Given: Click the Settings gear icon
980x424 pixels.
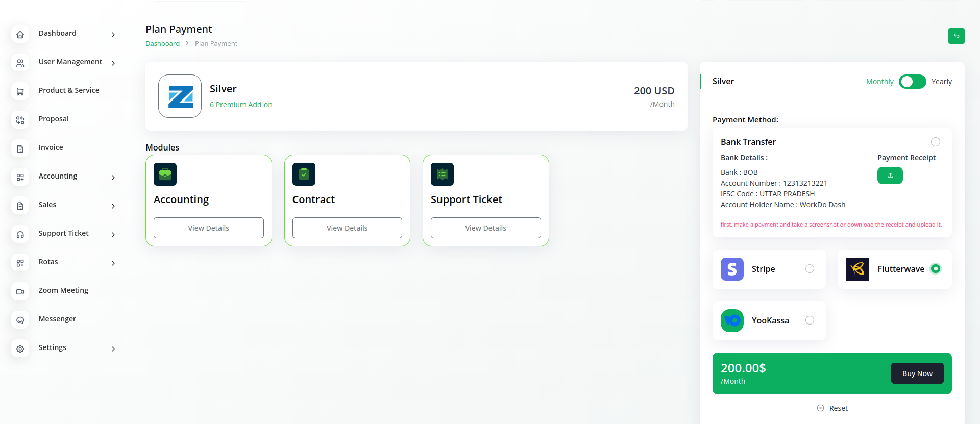Looking at the screenshot, I should (x=20, y=349).
